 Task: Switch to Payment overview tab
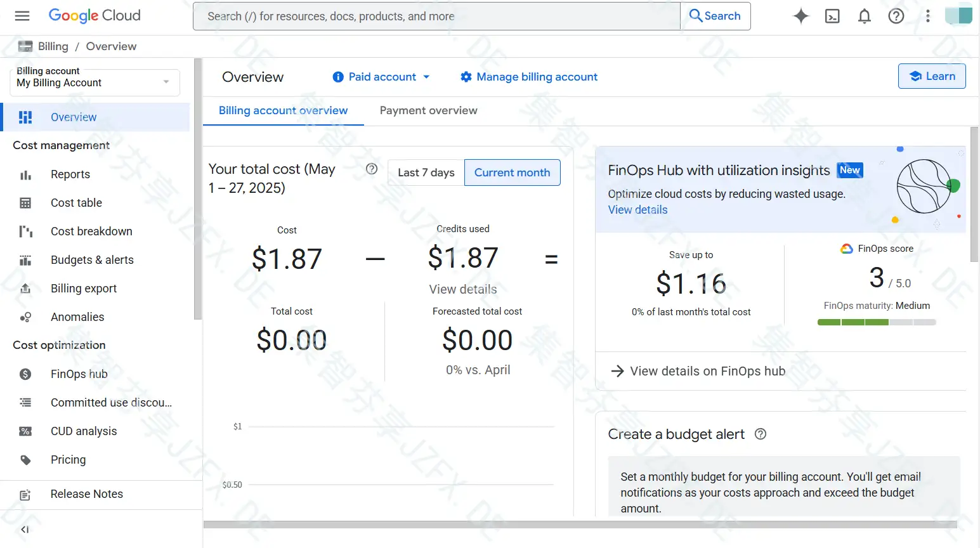pos(428,110)
